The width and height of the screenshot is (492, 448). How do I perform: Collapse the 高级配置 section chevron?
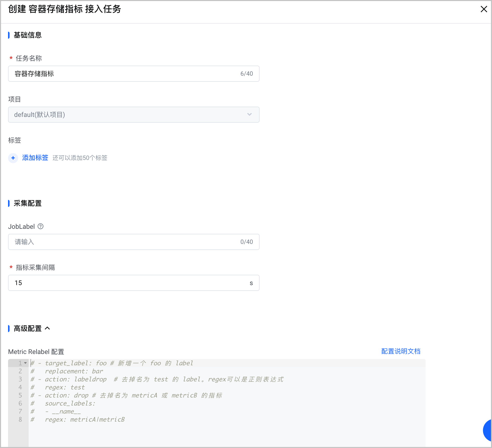point(47,328)
